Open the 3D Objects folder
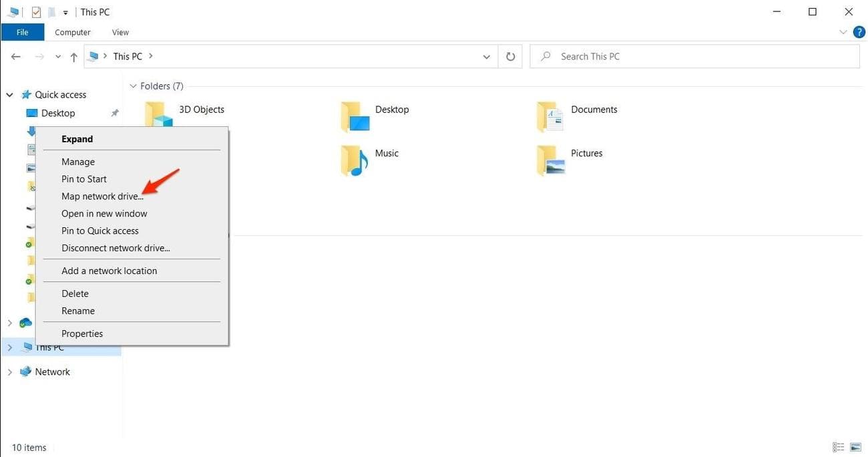Viewport: 868px width, 457px height. tap(200, 109)
